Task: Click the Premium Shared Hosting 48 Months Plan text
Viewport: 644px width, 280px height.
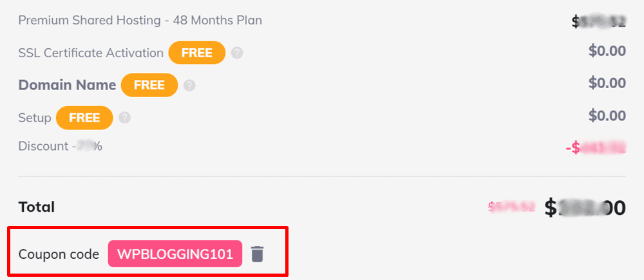Action: [140, 20]
